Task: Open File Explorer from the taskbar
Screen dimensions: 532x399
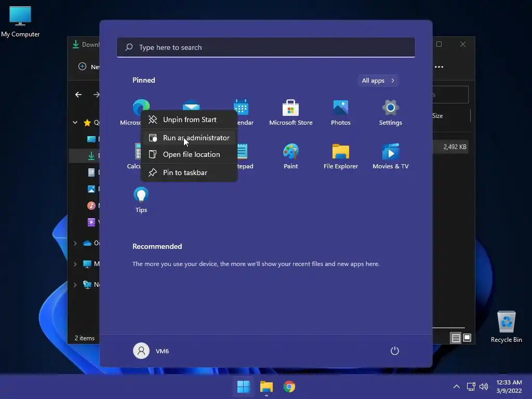Action: tap(267, 387)
